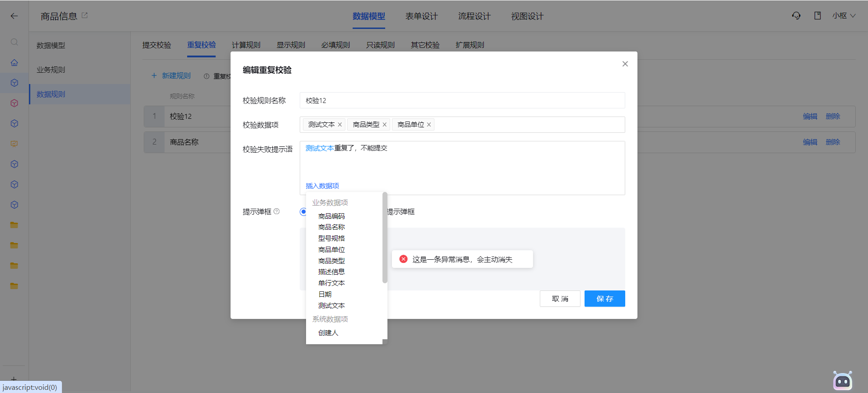Image resolution: width=868 pixels, height=393 pixels.
Task: Open the orange presentation board sidebar icon
Action: point(14,144)
